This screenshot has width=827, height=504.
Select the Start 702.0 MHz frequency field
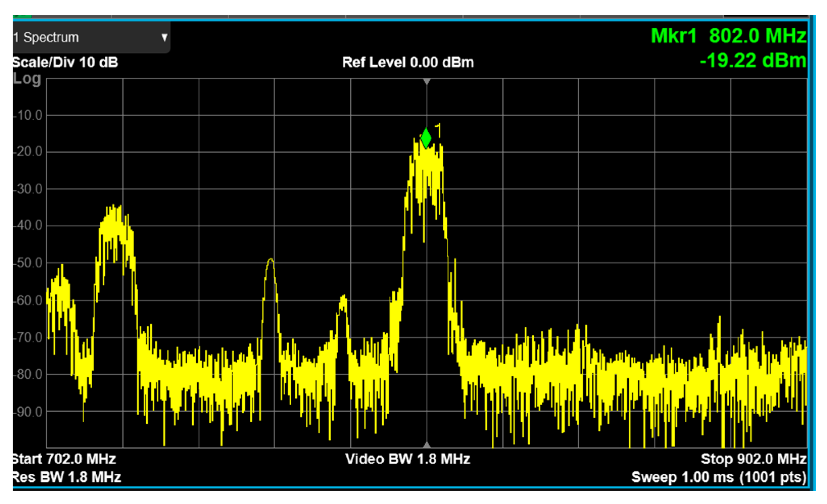pyautogui.click(x=64, y=459)
